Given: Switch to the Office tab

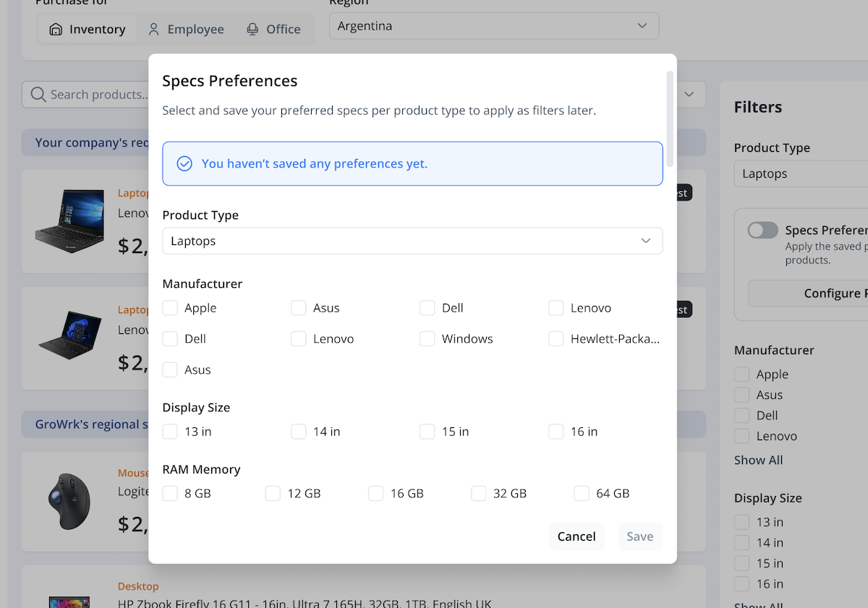Looking at the screenshot, I should click(x=273, y=30).
